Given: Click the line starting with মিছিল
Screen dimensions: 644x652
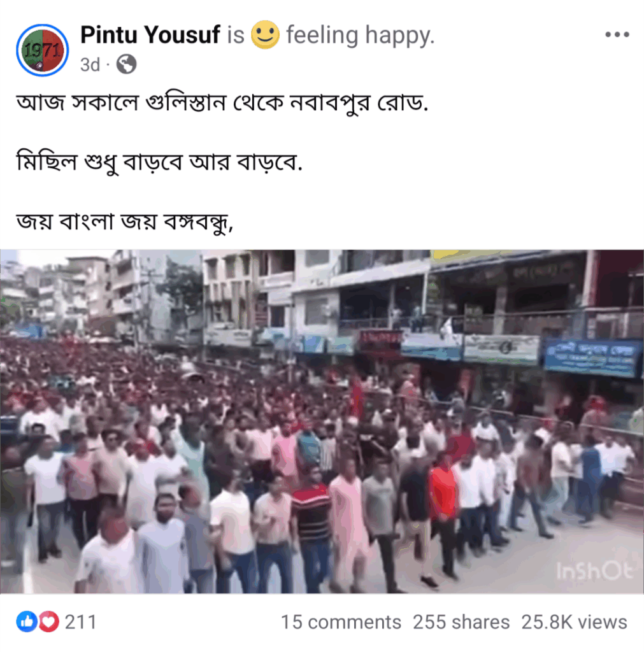Looking at the screenshot, I should (159, 162).
